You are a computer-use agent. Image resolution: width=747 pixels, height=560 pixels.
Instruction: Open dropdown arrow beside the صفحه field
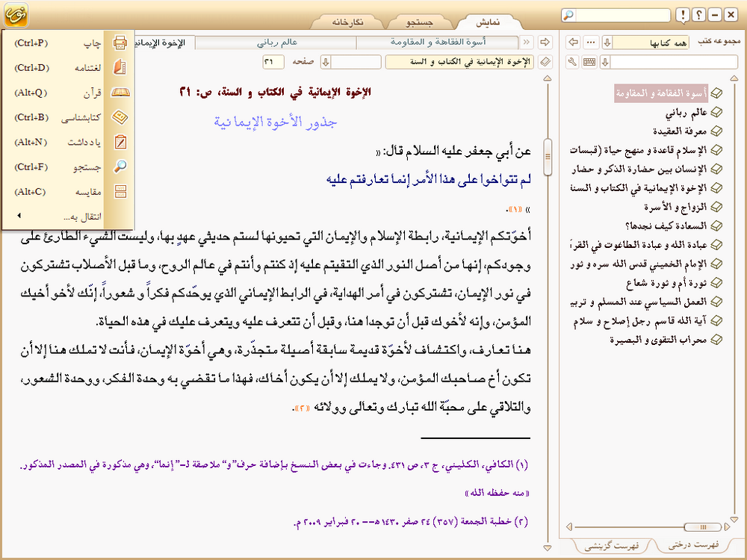tap(326, 62)
